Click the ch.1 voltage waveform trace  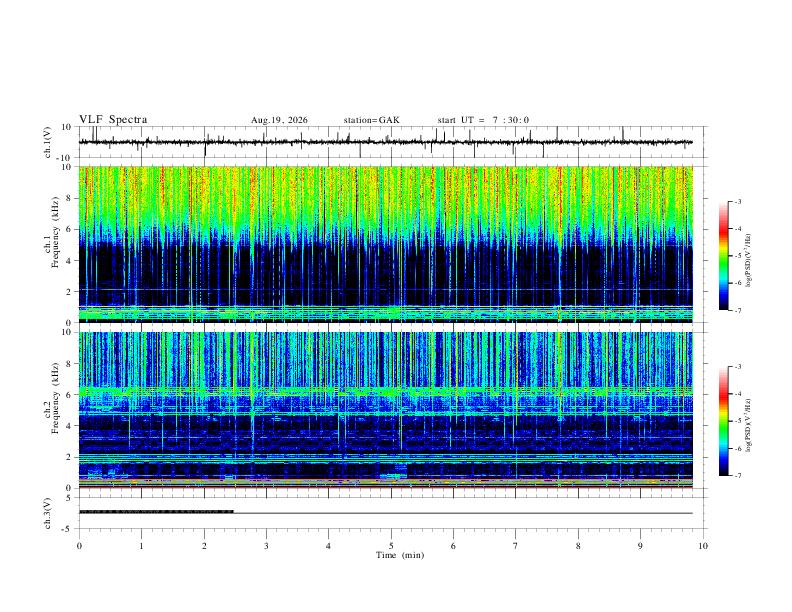pos(385,142)
